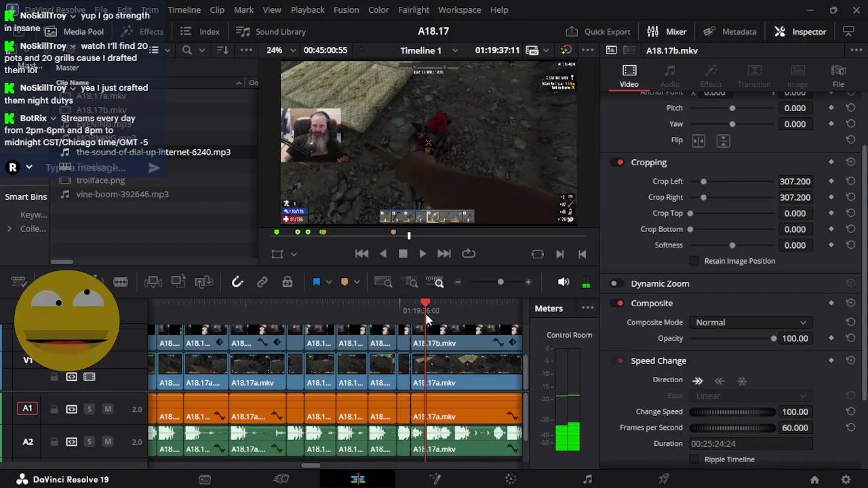This screenshot has width=868, height=488.
Task: Reset the Cropping section
Action: (x=850, y=162)
